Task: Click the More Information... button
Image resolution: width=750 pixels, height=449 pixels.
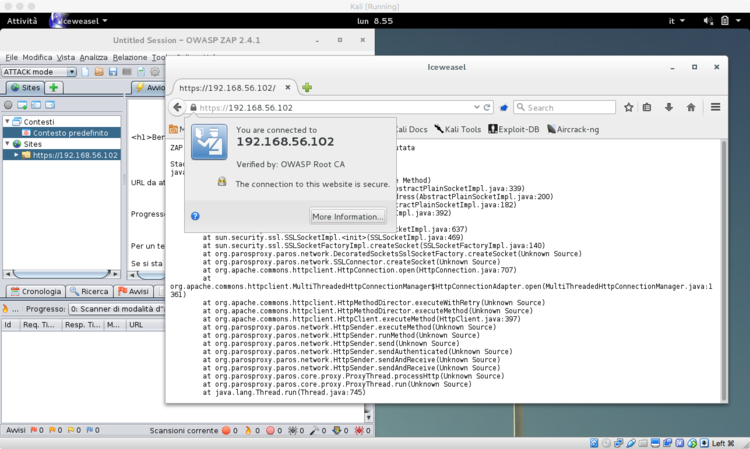Action: [x=347, y=216]
